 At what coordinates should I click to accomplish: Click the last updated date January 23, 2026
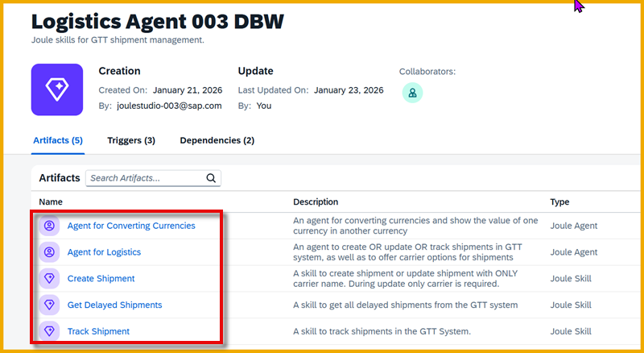tap(349, 90)
